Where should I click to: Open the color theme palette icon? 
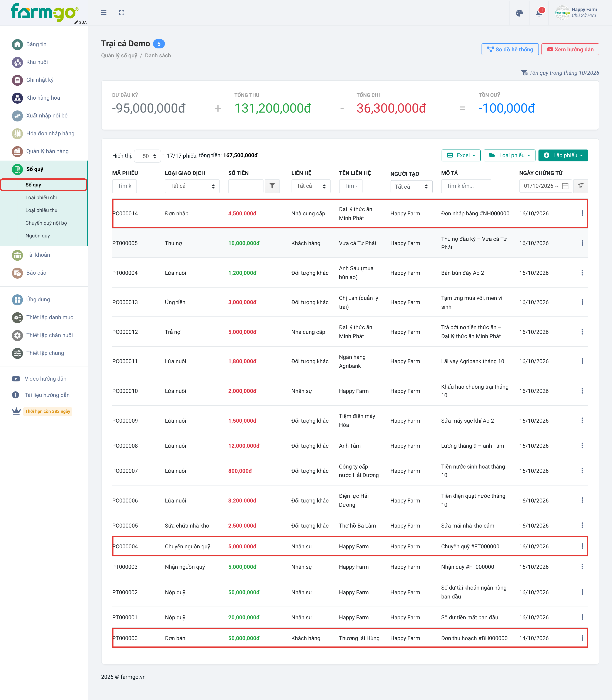pos(519,13)
